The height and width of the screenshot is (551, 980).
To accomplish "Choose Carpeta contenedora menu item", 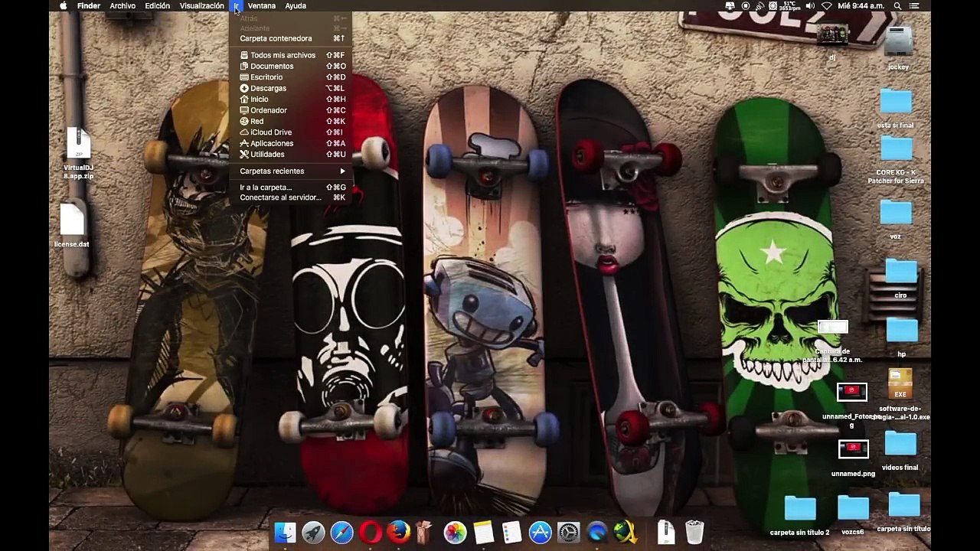I will (x=291, y=38).
